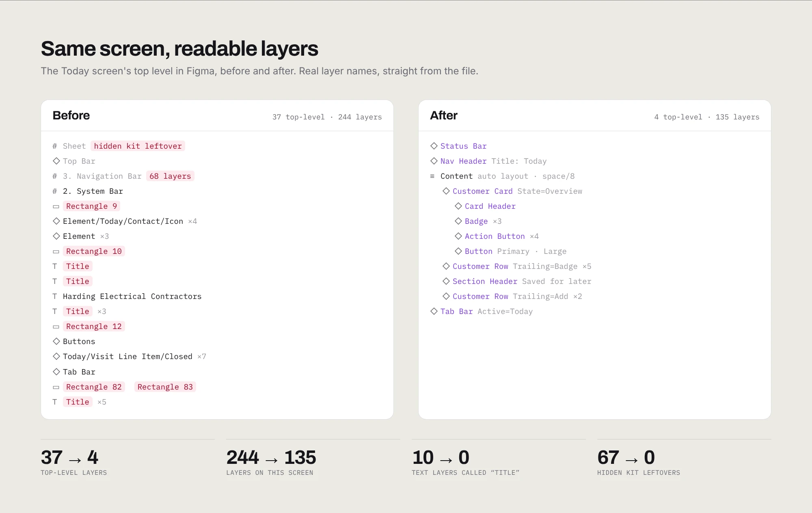The height and width of the screenshot is (513, 812).
Task: Click the frame icon beside 2. System Bar
Action: tap(55, 191)
